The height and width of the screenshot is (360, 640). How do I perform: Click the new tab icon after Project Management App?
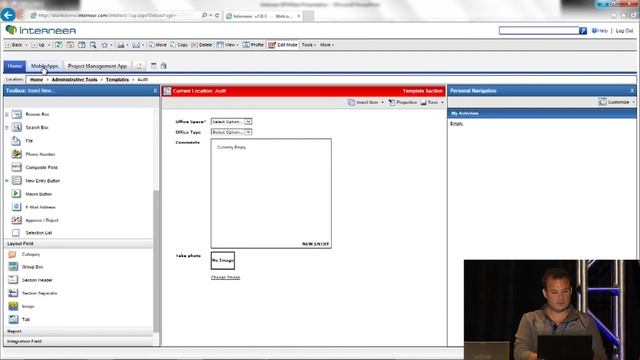coord(139,66)
